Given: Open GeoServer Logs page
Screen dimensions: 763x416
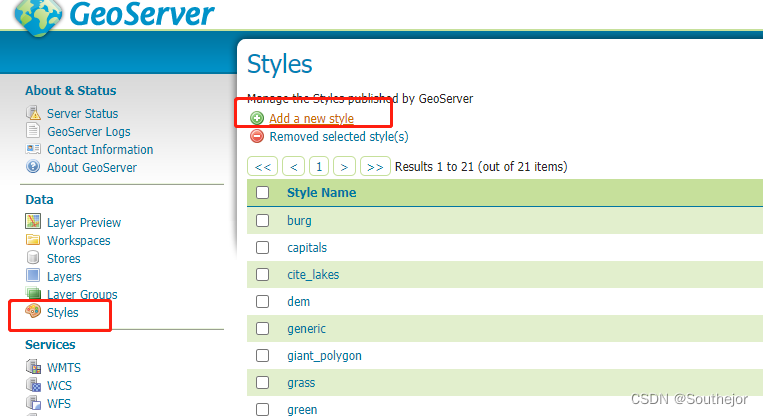Looking at the screenshot, I should point(89,131).
